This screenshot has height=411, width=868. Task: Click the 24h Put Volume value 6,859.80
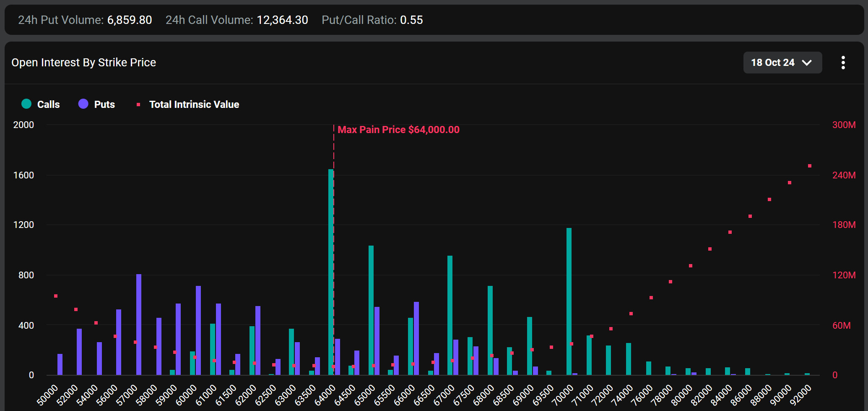pyautogui.click(x=130, y=20)
